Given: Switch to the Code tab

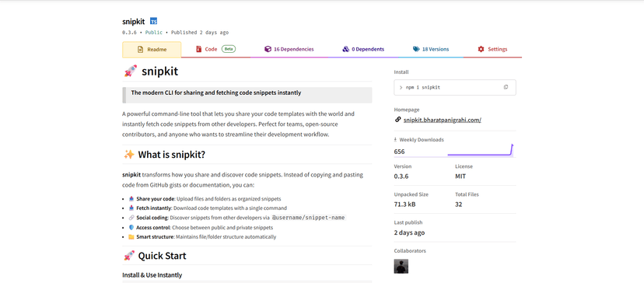Looking at the screenshot, I should [x=216, y=49].
